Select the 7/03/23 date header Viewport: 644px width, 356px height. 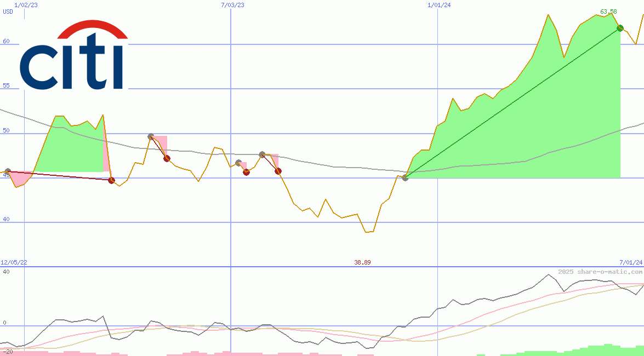(x=232, y=4)
